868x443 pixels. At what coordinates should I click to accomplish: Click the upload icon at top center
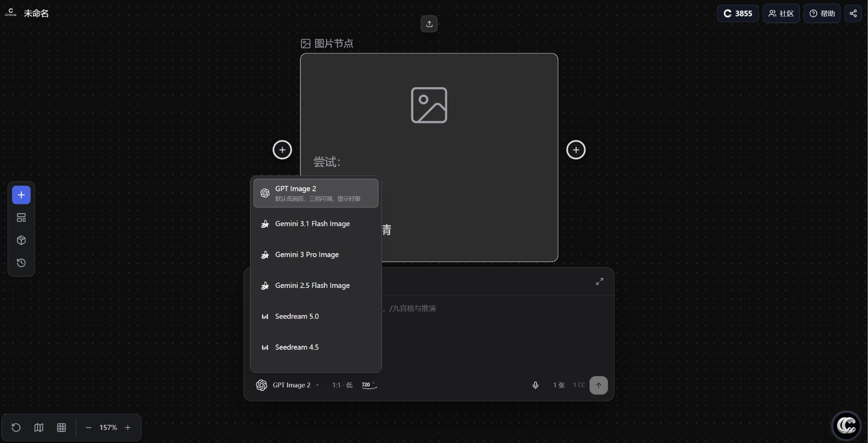[x=429, y=24]
